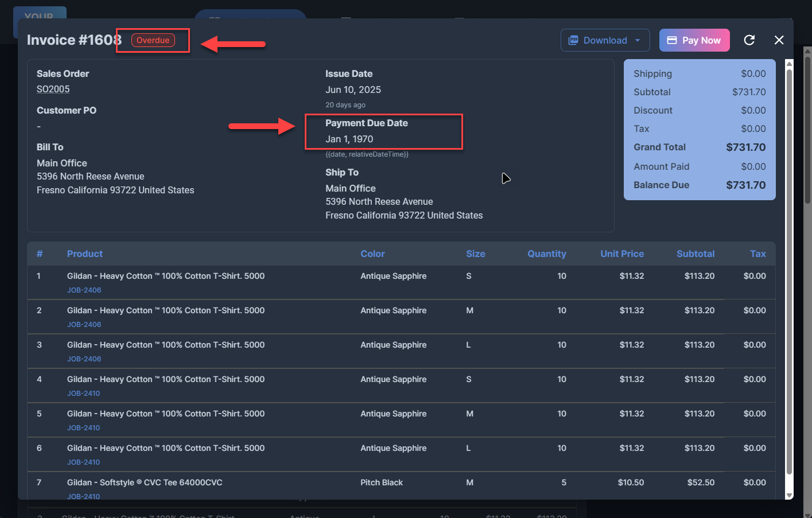Sort by the Size column header
Viewport: 812px width, 518px height.
(x=475, y=254)
